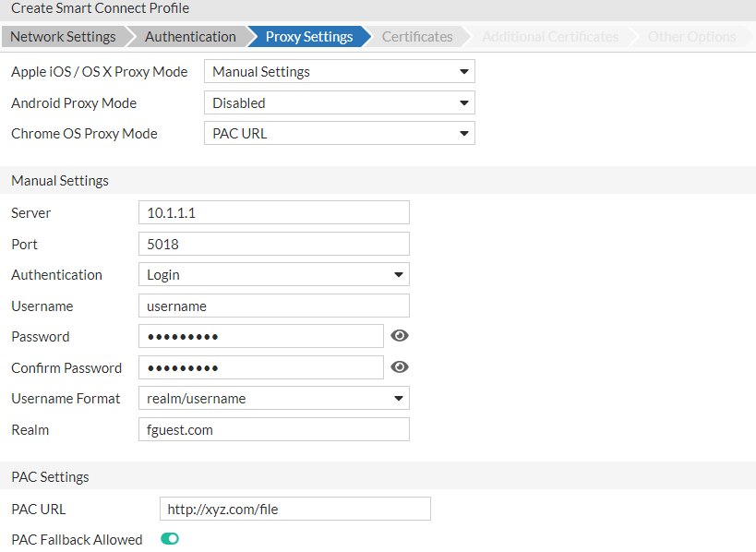The image size is (756, 552).
Task: Click the Server label
Action: tap(30, 212)
